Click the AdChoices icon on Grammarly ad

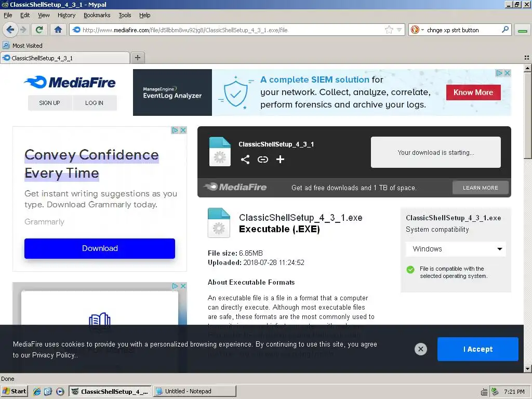coord(175,130)
